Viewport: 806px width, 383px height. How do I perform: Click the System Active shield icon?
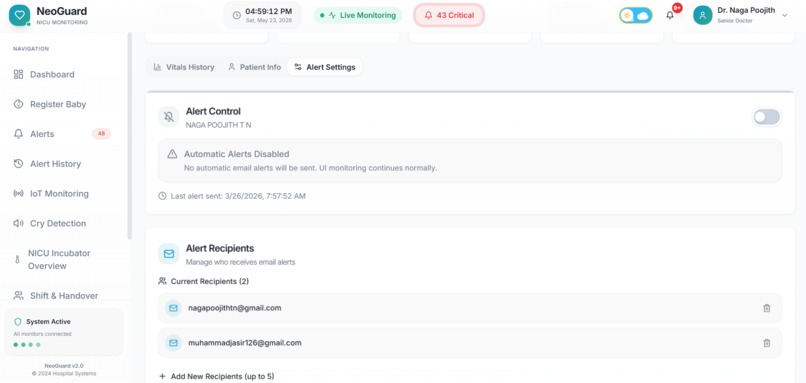coord(18,322)
